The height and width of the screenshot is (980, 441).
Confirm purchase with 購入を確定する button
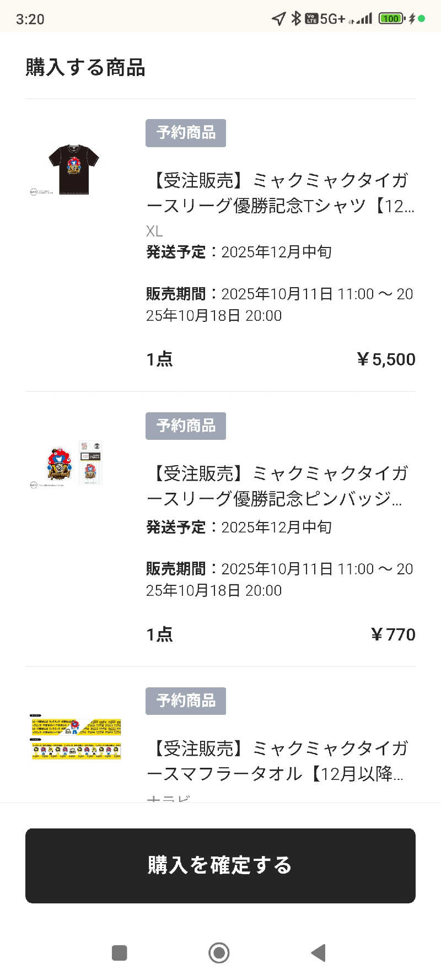pyautogui.click(x=220, y=865)
